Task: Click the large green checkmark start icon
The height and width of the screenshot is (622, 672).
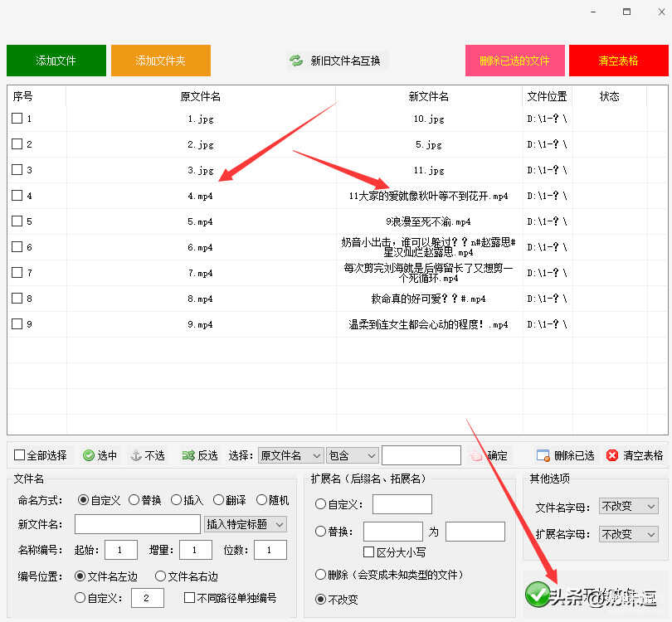Action: (x=538, y=594)
